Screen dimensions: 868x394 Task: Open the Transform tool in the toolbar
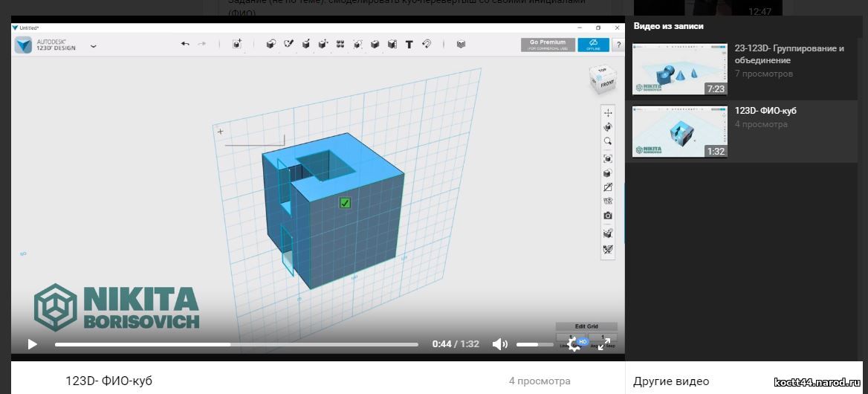(x=238, y=45)
